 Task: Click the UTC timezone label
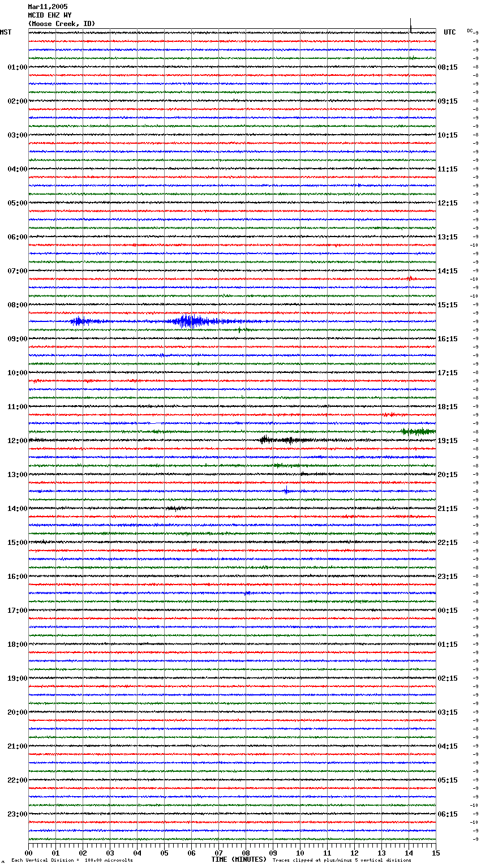pos(450,32)
